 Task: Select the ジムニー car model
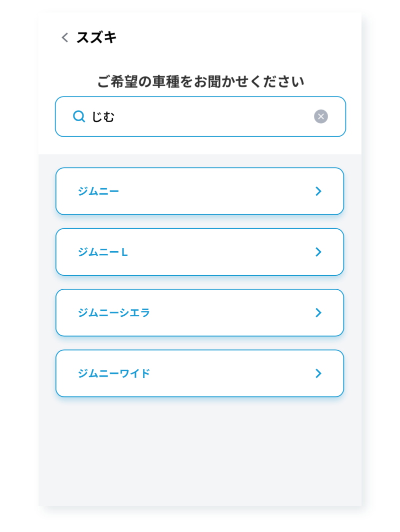(199, 191)
